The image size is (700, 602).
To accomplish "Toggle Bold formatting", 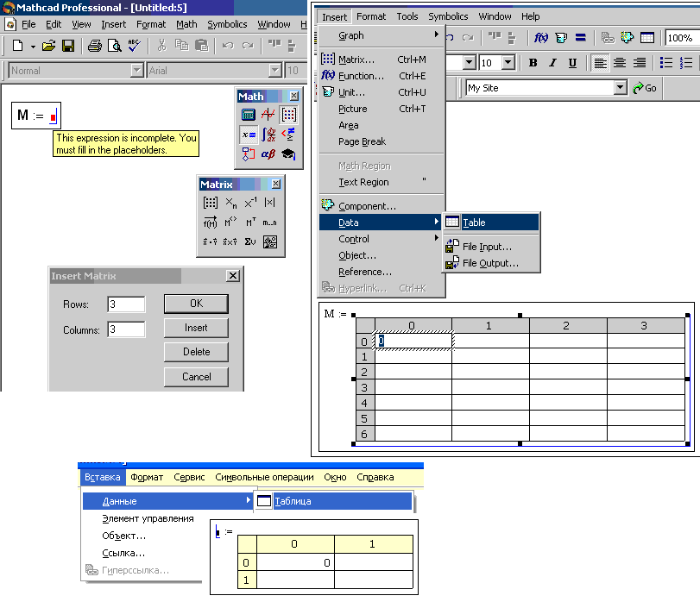I will (533, 63).
